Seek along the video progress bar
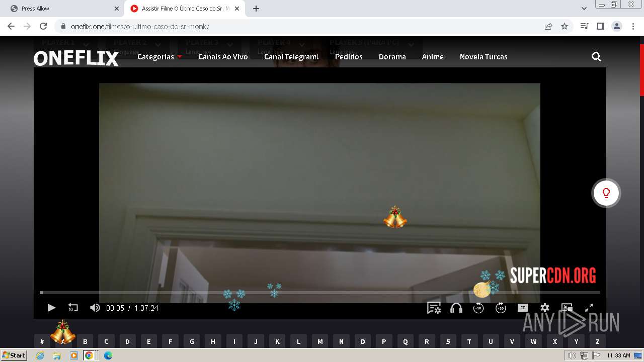 coord(320,293)
